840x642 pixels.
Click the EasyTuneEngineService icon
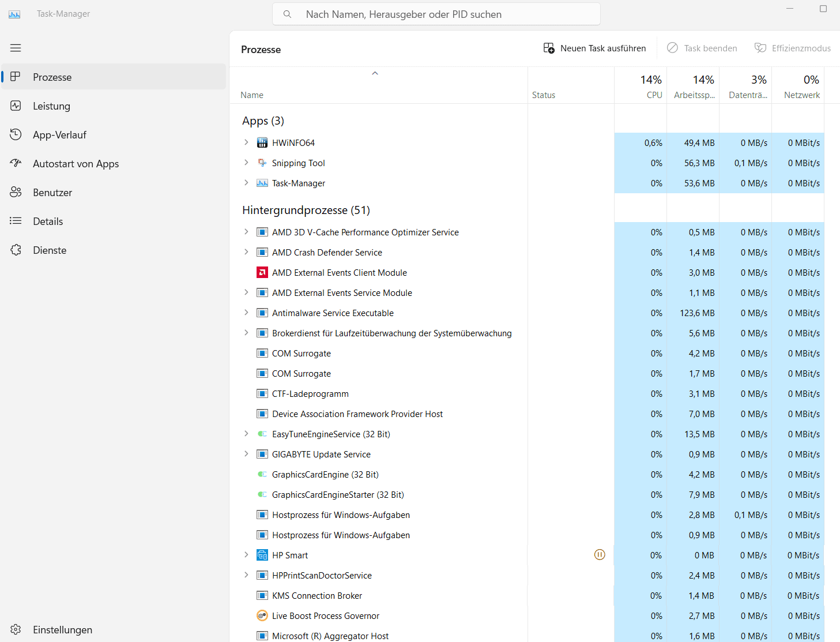(262, 434)
